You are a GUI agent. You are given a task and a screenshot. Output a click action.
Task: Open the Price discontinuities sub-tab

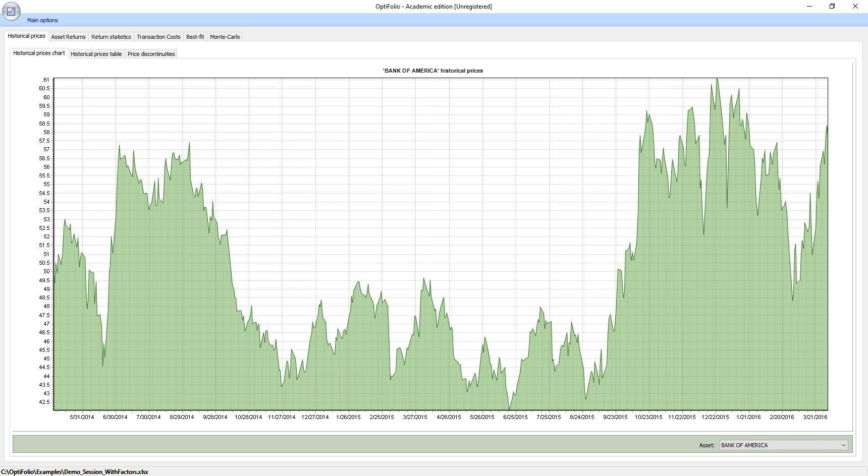(x=151, y=54)
